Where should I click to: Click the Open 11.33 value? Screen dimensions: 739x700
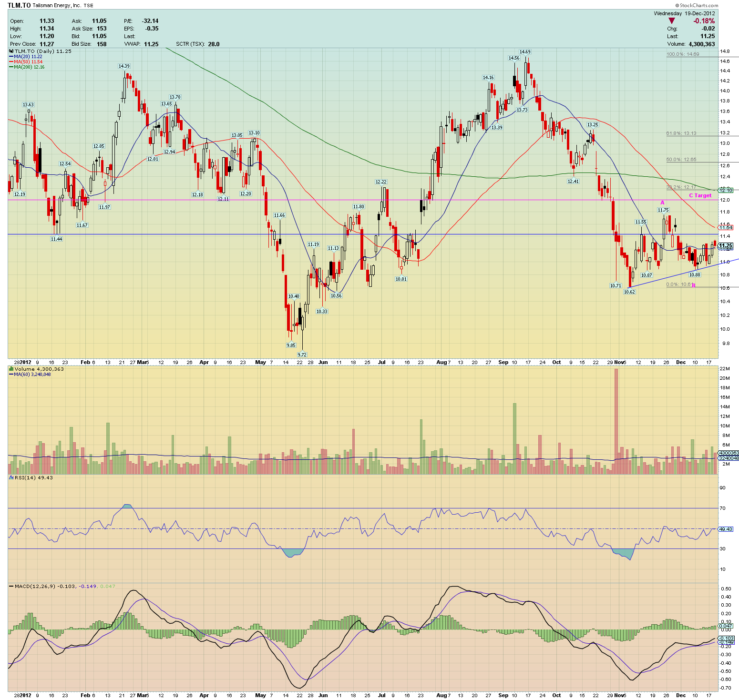tap(47, 21)
